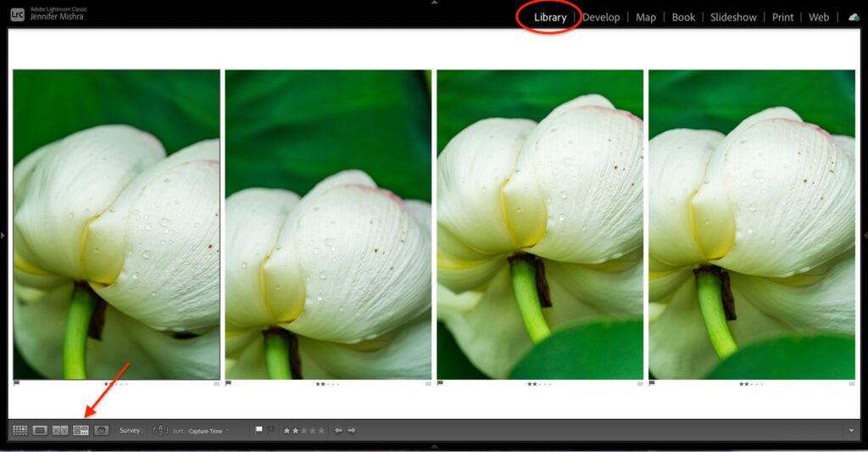The width and height of the screenshot is (868, 452).
Task: Select the Survey view icon
Action: 81,431
